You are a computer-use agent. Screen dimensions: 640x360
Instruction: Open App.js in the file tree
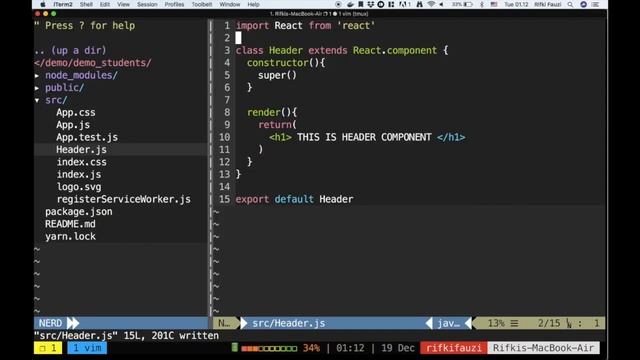(x=73, y=125)
